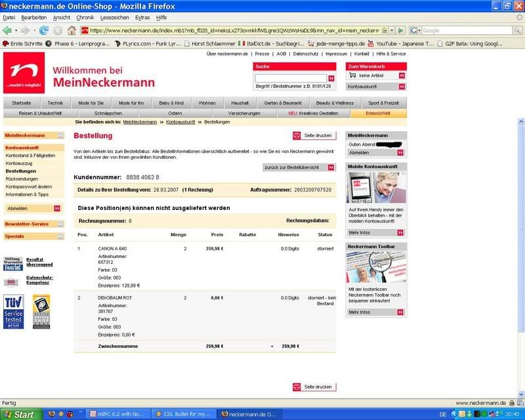Click the Stiftung Warentest Finanztest badge
525x420 pixels.
point(13,264)
